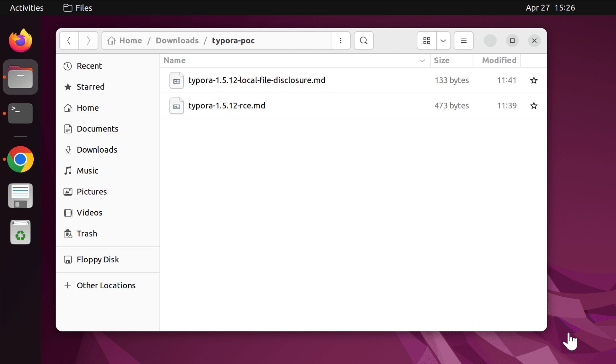Switch to grid view icon

point(426,41)
